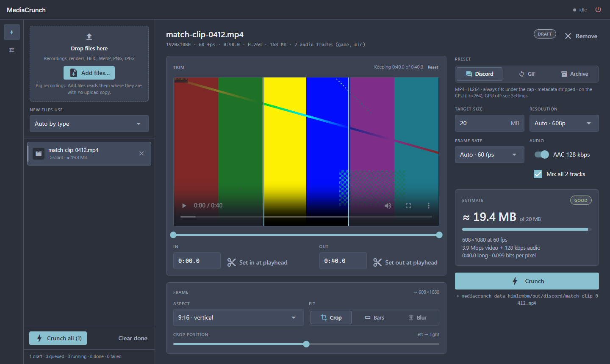Click the GOOD estimate badge
This screenshot has width=610, height=364.
[x=581, y=201]
